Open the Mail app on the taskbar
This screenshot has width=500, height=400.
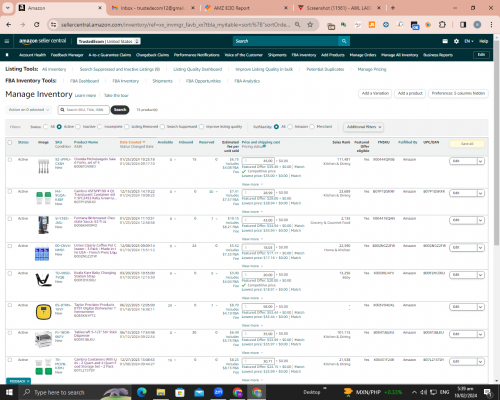point(199,392)
